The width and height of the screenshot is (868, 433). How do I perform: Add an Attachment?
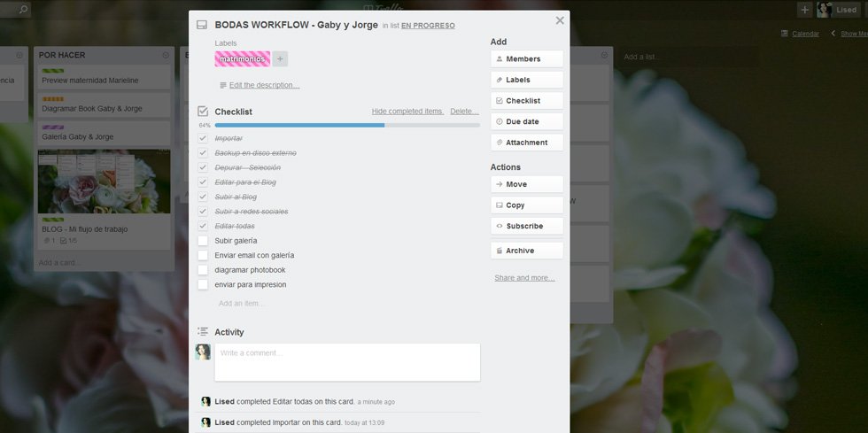[526, 143]
